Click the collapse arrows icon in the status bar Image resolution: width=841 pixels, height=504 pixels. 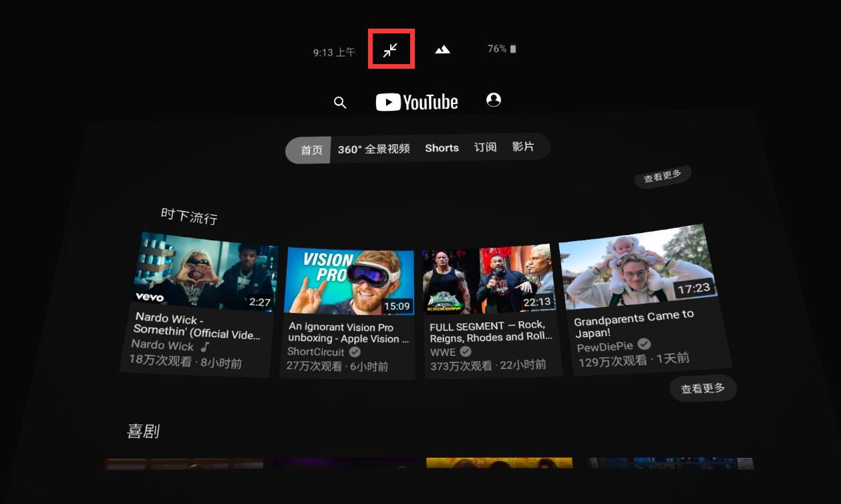[391, 49]
